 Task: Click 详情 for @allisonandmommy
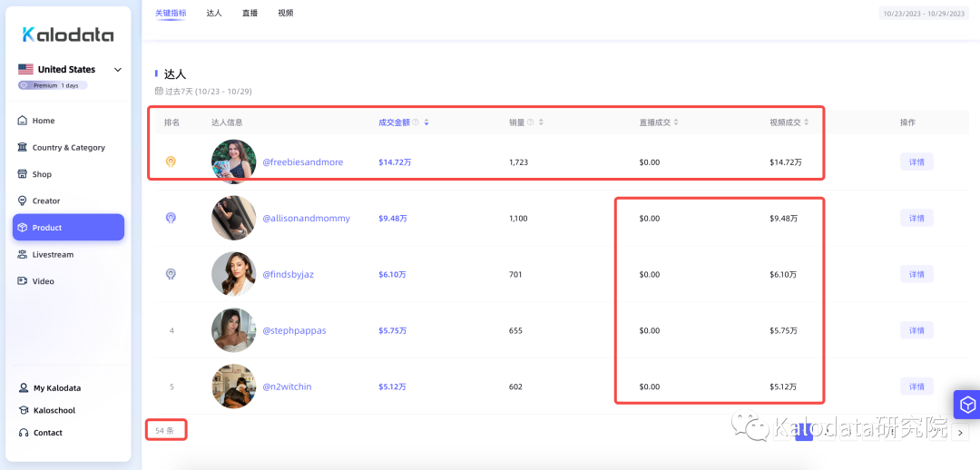916,218
